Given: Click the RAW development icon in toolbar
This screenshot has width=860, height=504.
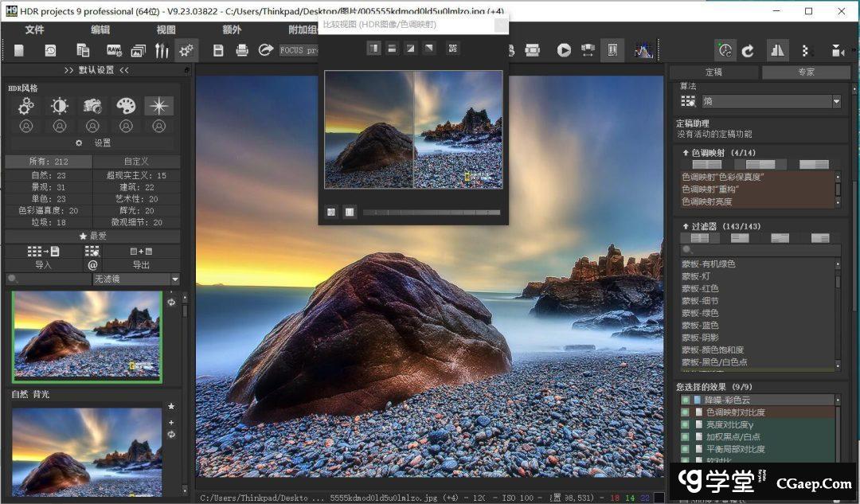Looking at the screenshot, I should [x=114, y=50].
